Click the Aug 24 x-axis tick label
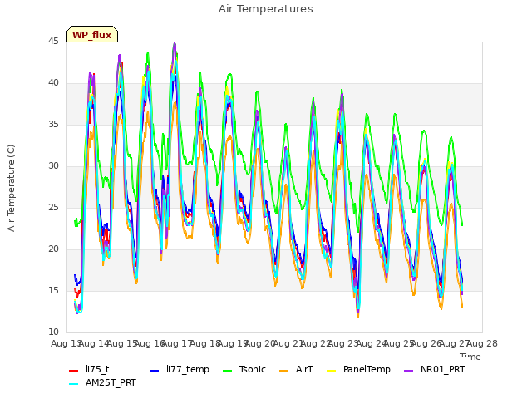Screen dimensions: 532x399 click(372, 343)
